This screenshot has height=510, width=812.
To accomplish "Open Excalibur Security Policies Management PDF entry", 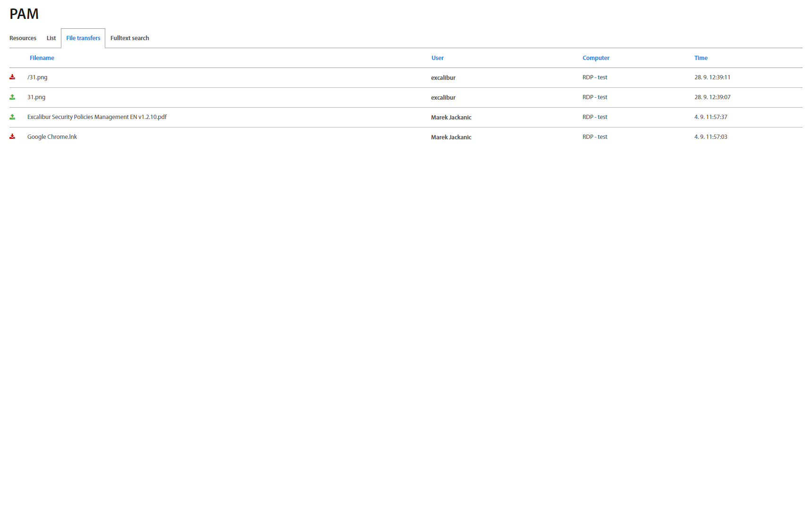I will 97,117.
